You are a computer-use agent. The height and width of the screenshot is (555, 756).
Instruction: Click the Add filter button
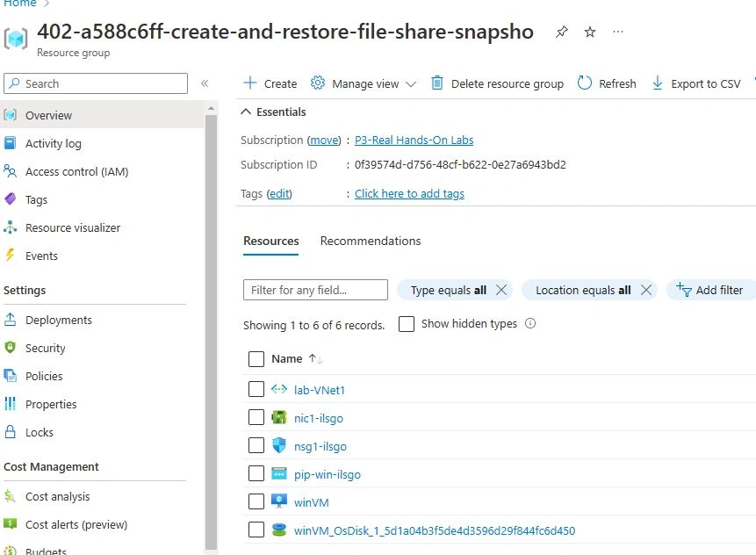[x=710, y=290]
